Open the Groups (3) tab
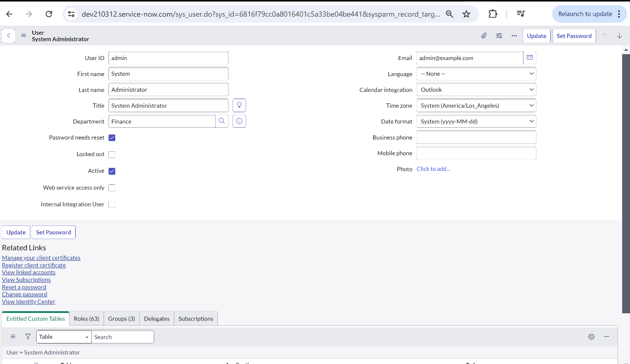 tap(122, 319)
